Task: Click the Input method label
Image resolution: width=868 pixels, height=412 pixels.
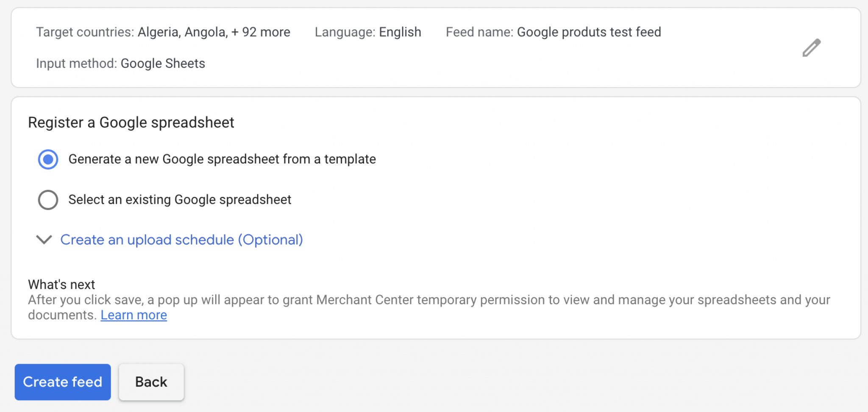Action: 76,64
